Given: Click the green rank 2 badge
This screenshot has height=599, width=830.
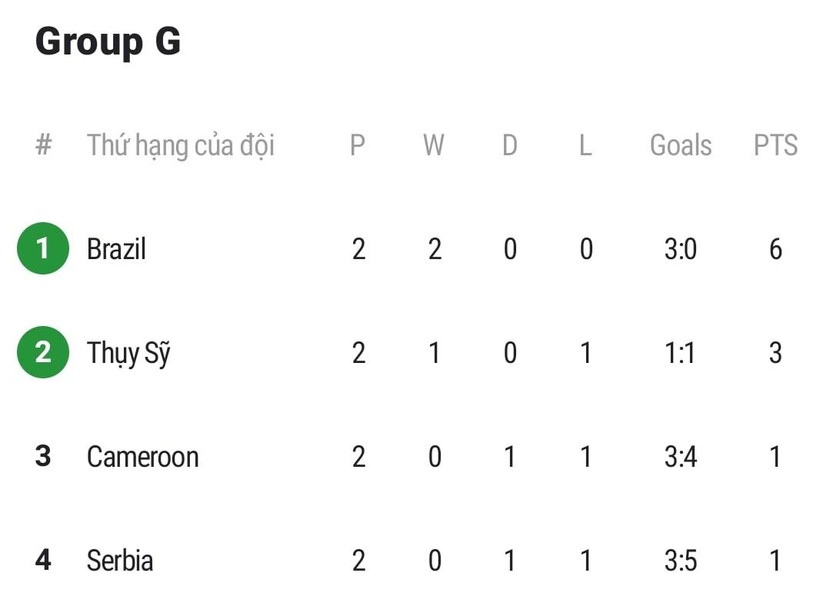Looking at the screenshot, I should point(43,353).
